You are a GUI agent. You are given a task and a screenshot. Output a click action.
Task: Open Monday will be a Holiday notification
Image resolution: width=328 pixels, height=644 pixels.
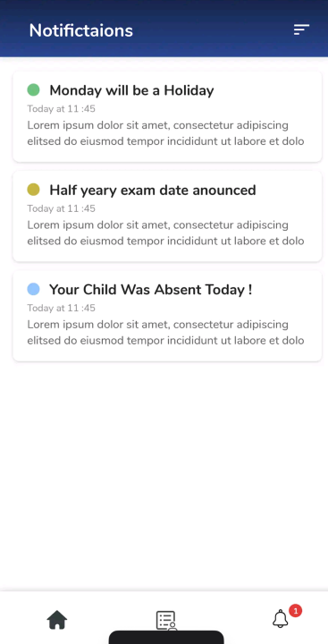click(167, 116)
